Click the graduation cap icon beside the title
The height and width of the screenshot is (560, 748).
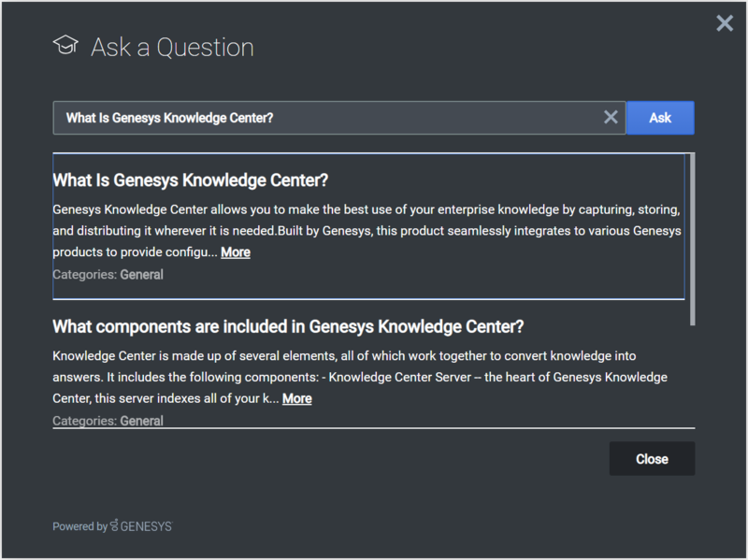tap(65, 43)
